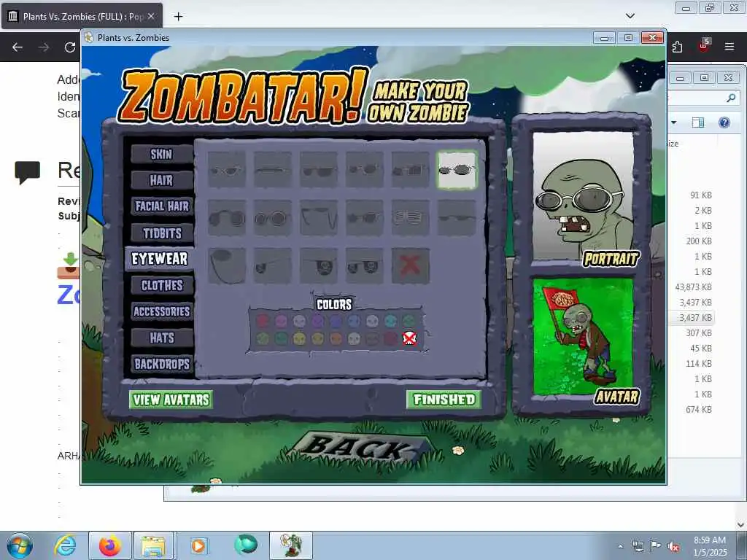
Task: Pick the red skull color
Action: click(x=263, y=321)
